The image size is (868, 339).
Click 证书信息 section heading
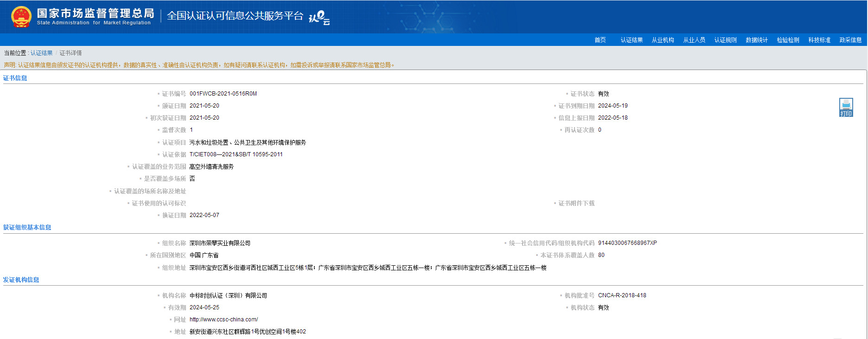click(15, 78)
